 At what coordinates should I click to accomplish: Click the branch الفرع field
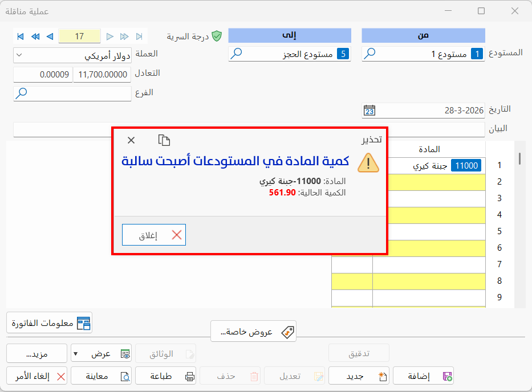click(72, 93)
